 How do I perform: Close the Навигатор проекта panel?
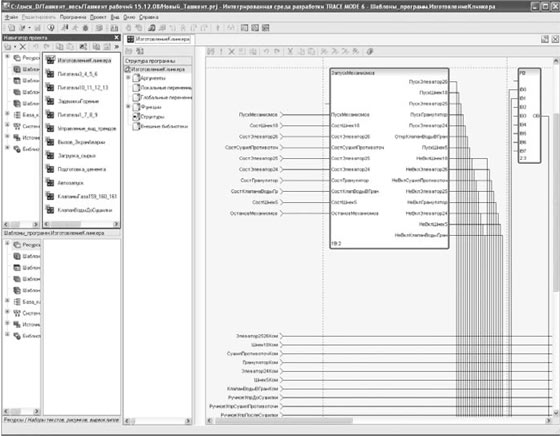click(117, 37)
